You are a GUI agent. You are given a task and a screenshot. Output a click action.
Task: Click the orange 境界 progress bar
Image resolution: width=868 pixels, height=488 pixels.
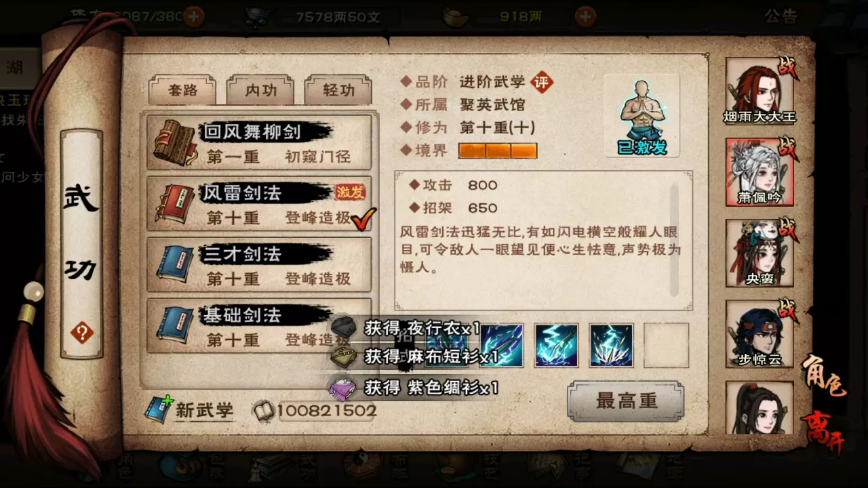498,150
